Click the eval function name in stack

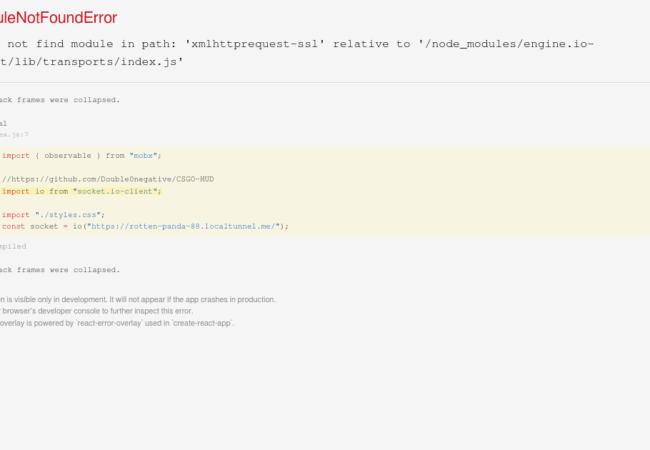(4, 123)
